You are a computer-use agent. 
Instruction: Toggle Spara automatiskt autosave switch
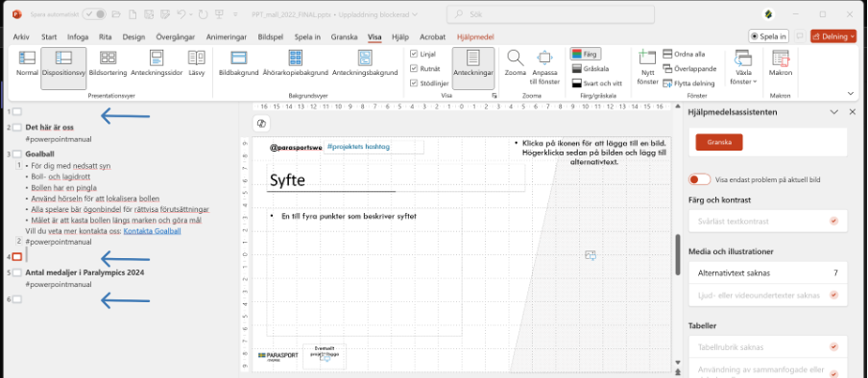(x=94, y=14)
